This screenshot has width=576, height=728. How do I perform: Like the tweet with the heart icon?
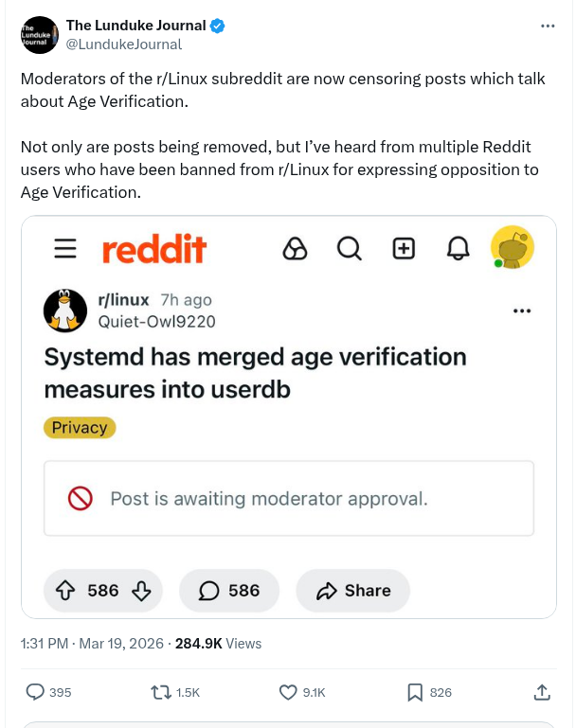pos(289,692)
